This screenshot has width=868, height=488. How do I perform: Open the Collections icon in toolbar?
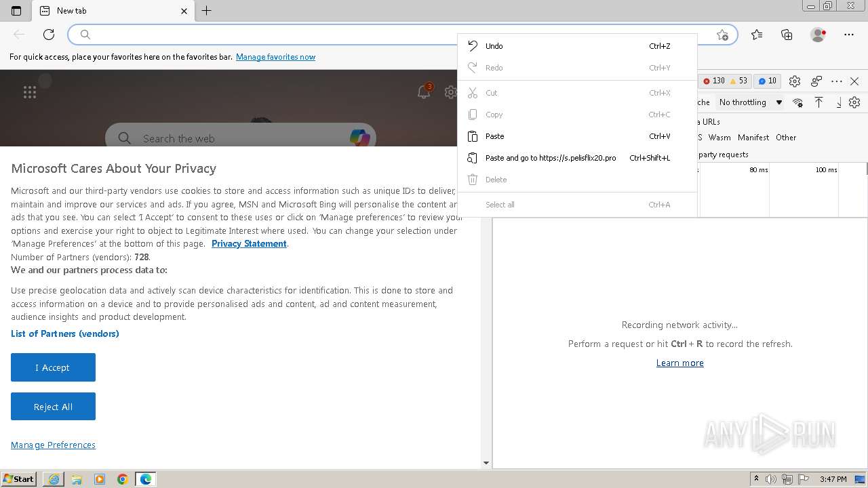[x=787, y=35]
